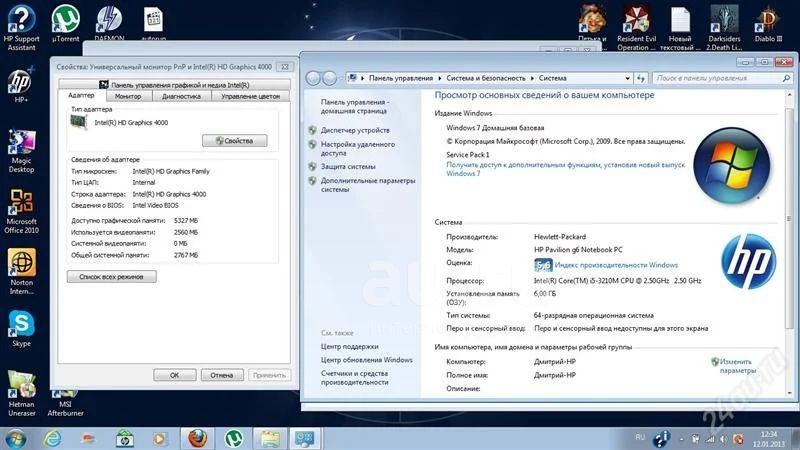Open µTorrent taskbar button
Screen dimensions: 800x450
[234, 438]
